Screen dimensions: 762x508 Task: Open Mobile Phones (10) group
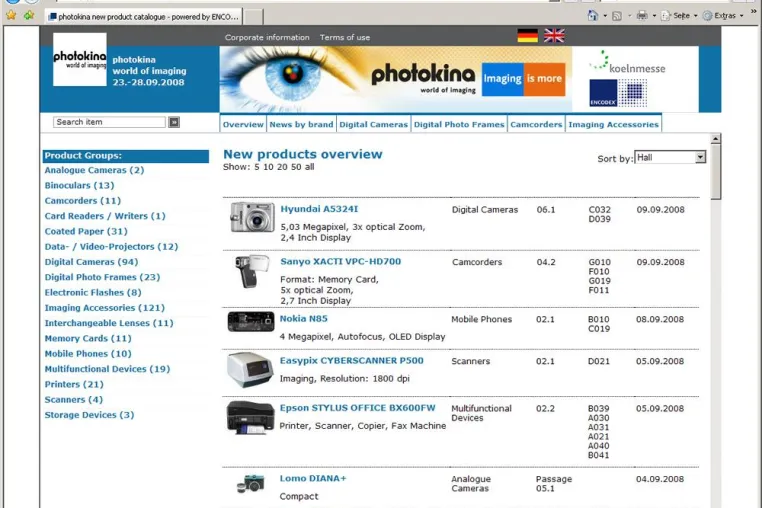[x=88, y=354]
